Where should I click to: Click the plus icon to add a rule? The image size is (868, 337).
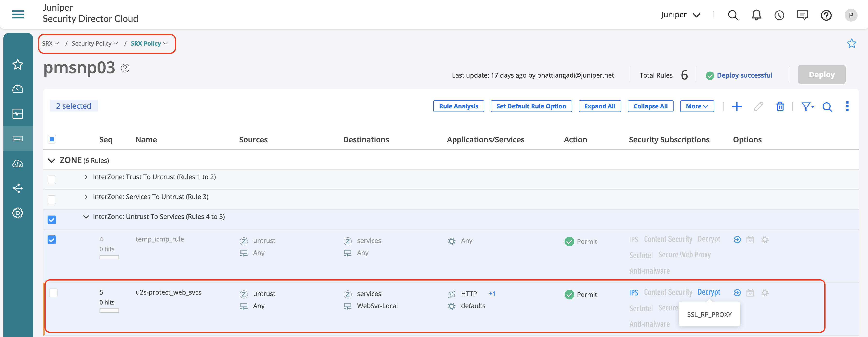click(737, 106)
